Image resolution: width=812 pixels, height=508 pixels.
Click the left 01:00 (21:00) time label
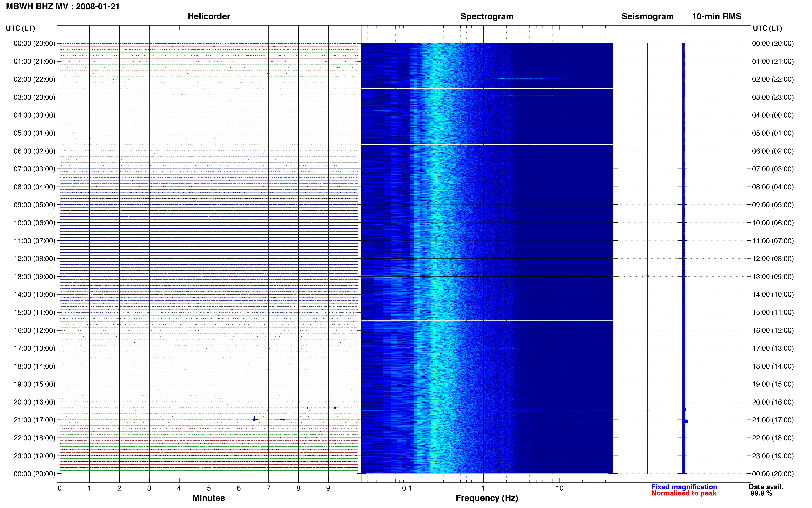click(x=34, y=62)
